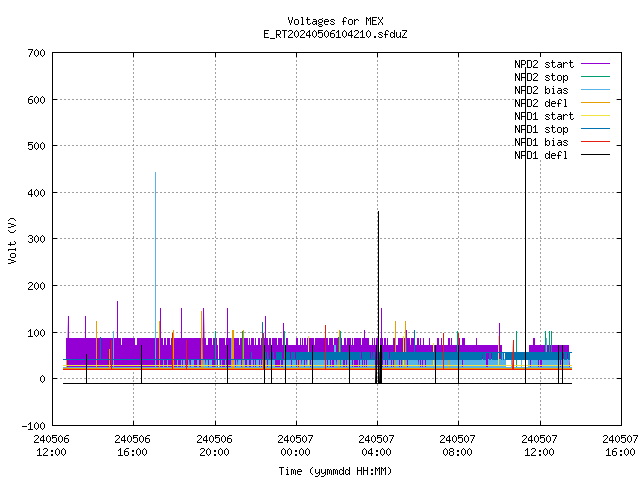Click the red NPD1 bias legend line
The width and height of the screenshot is (640, 480).
(x=596, y=142)
